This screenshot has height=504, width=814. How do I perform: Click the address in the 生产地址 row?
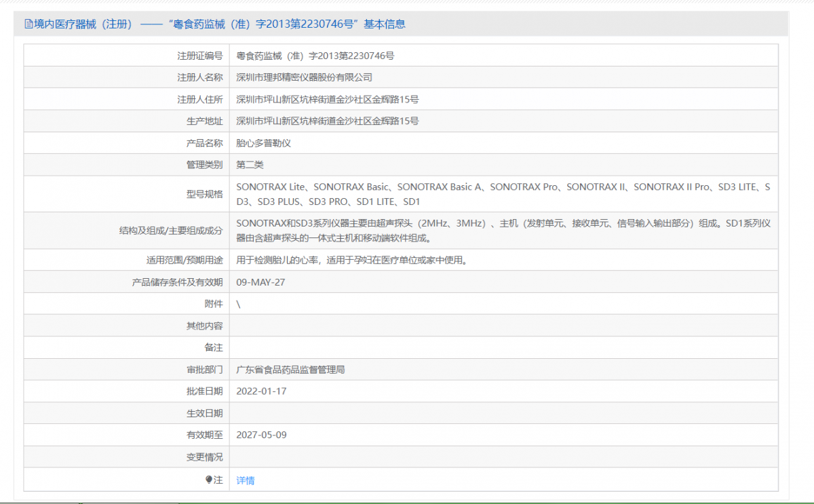328,121
